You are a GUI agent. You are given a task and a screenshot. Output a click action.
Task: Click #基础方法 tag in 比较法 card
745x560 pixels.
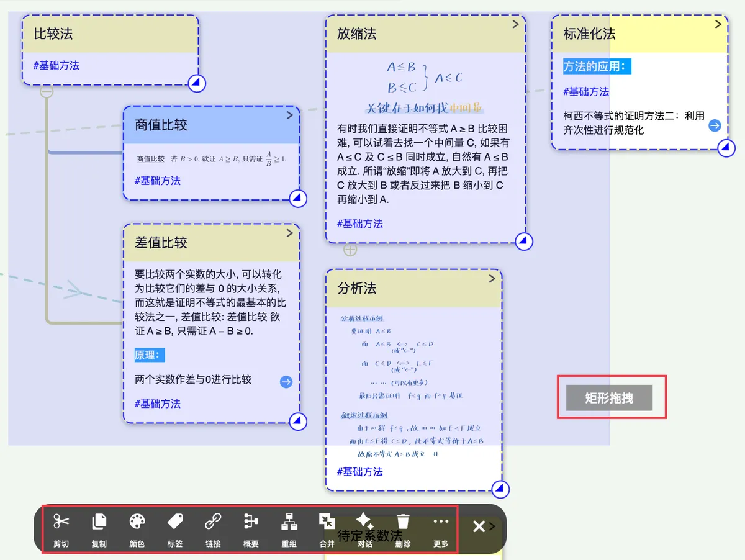click(56, 65)
